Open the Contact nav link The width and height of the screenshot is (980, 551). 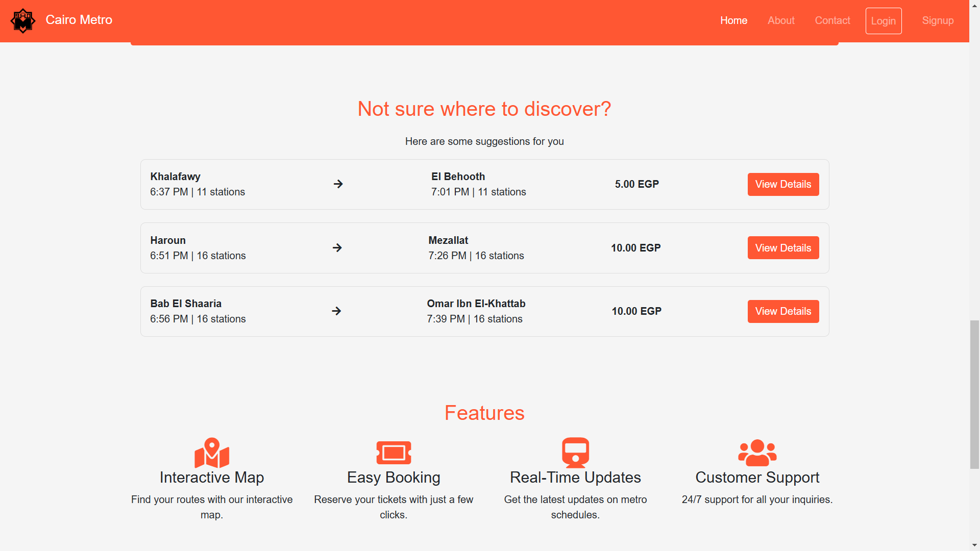(832, 20)
